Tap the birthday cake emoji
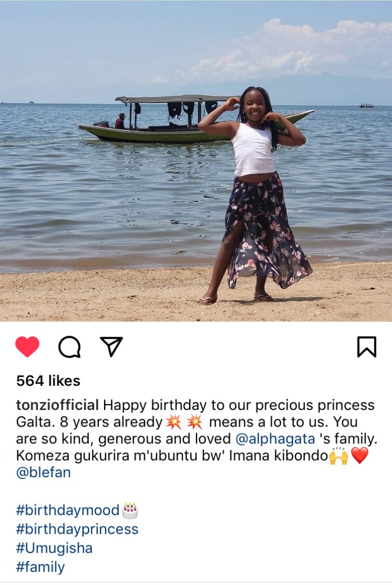 tap(130, 510)
